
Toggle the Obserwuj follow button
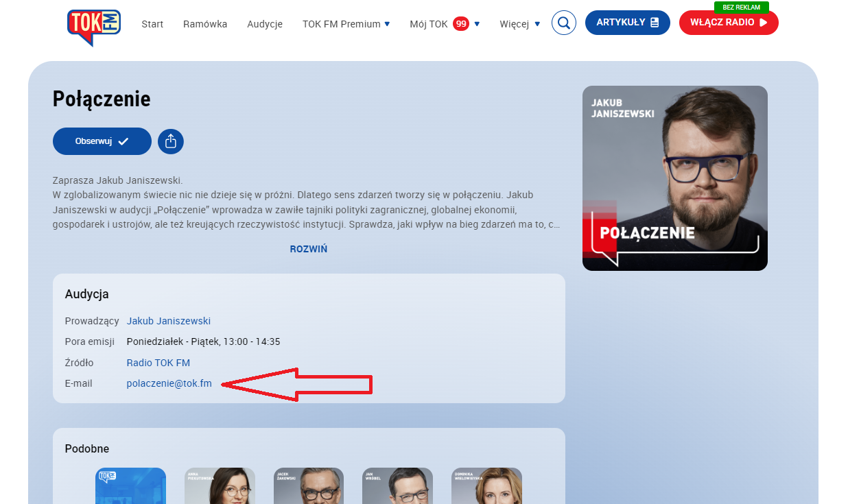[x=102, y=141]
